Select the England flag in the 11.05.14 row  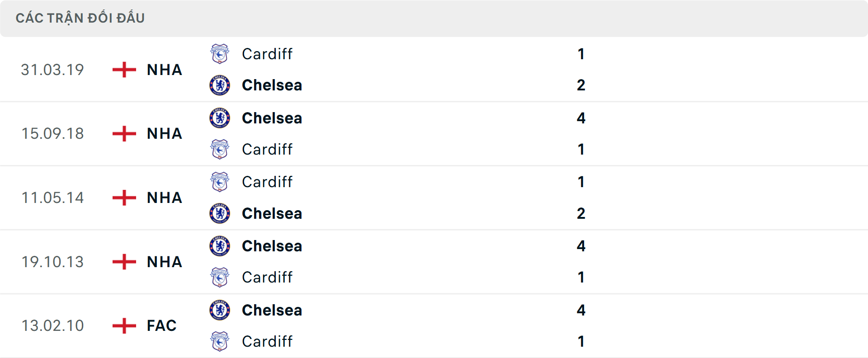[x=123, y=198]
